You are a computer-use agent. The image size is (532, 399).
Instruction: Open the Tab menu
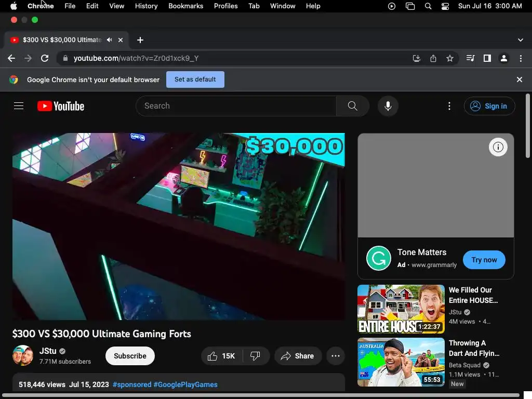tap(254, 6)
